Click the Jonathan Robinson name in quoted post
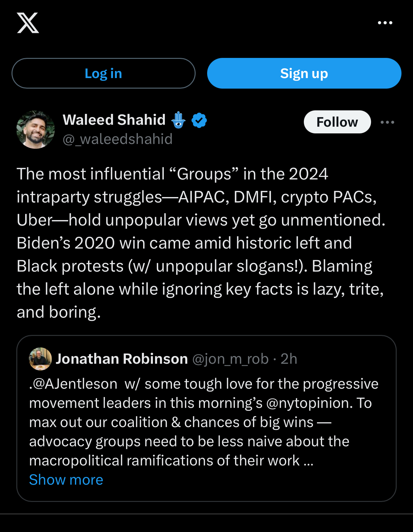This screenshot has height=532, width=413. [122, 359]
